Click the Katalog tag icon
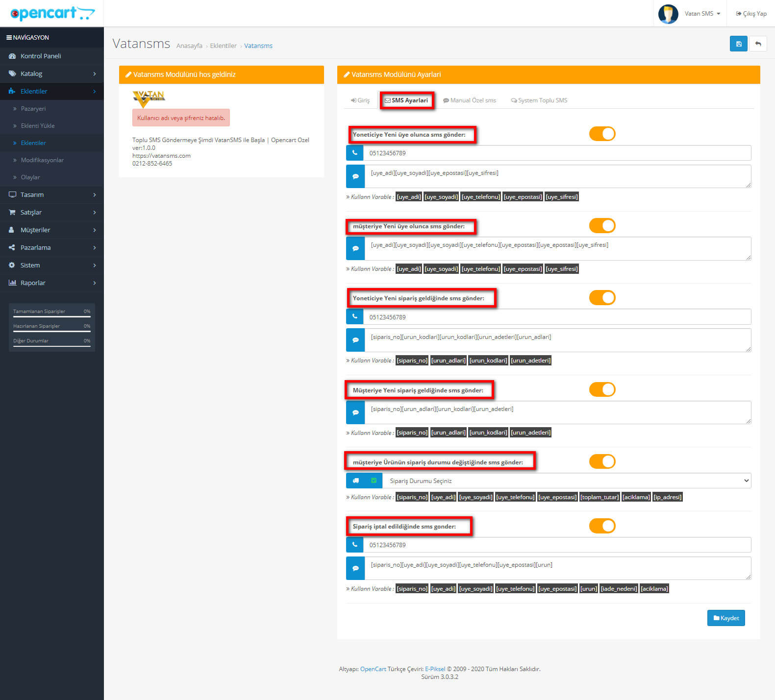 (x=12, y=73)
